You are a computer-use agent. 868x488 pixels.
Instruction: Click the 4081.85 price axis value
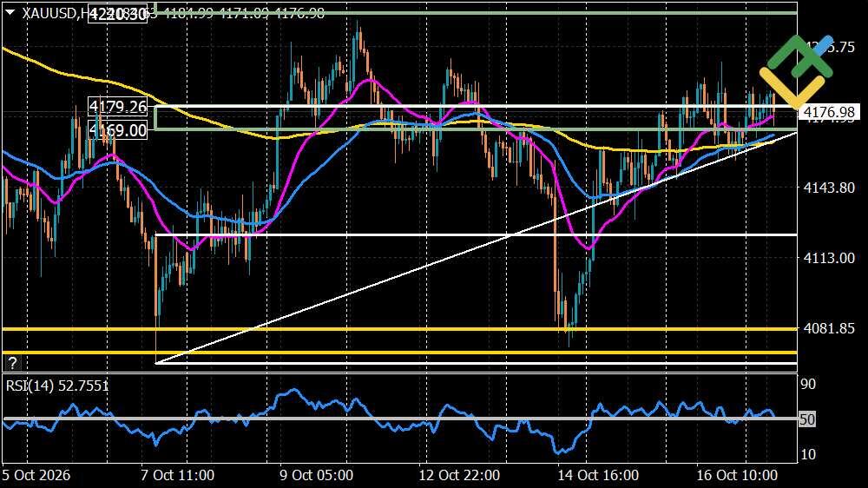tap(829, 328)
